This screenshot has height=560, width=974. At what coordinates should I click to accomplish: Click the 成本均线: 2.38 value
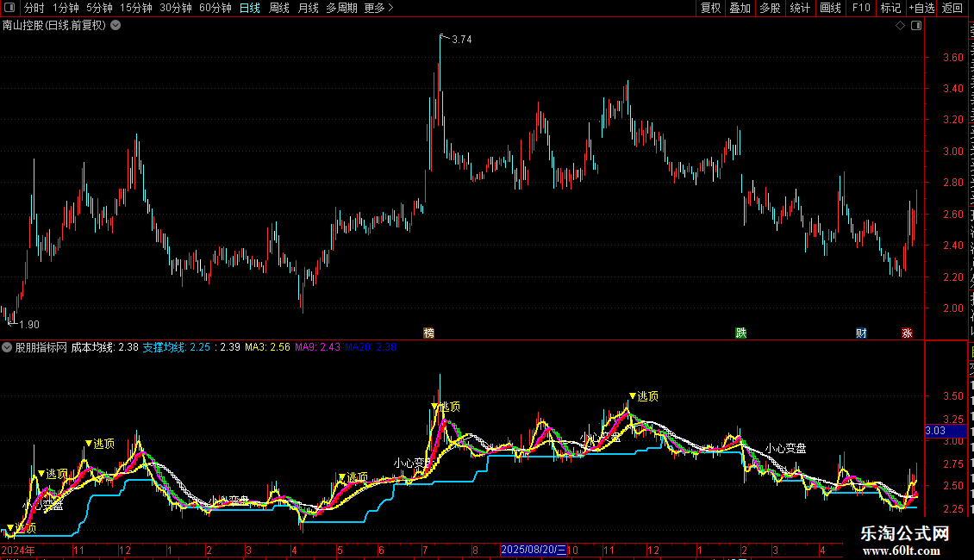(104, 347)
